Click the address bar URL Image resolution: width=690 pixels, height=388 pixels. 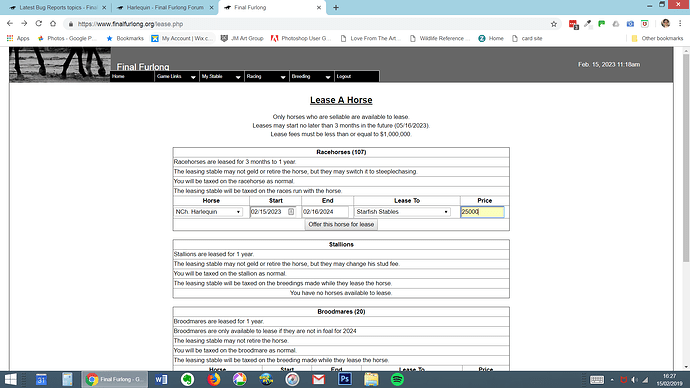pyautogui.click(x=130, y=24)
